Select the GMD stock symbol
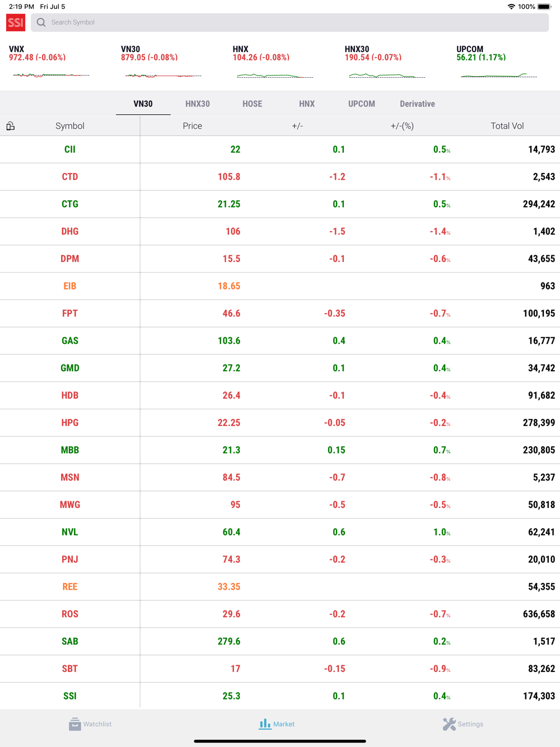This screenshot has height=747, width=560. [70, 368]
